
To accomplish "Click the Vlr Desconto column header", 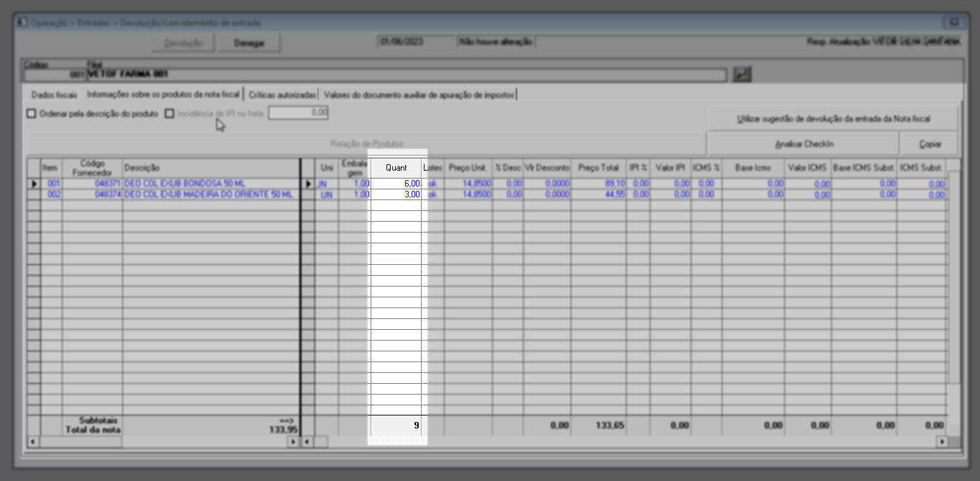I will click(x=547, y=167).
